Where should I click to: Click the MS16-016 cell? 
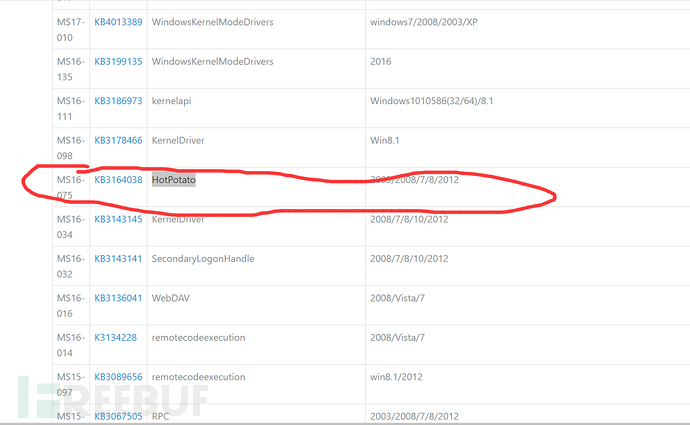click(x=70, y=305)
